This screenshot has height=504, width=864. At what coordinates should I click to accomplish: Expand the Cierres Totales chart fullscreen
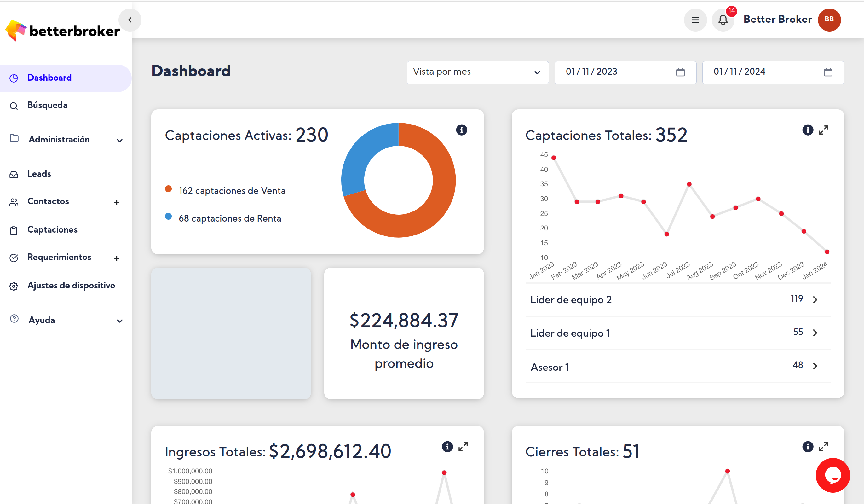(x=823, y=446)
